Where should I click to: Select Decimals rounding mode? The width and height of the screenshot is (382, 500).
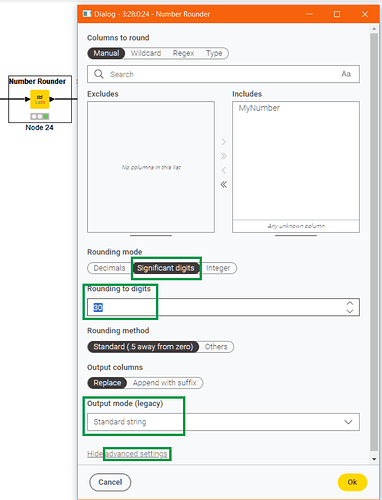point(109,268)
